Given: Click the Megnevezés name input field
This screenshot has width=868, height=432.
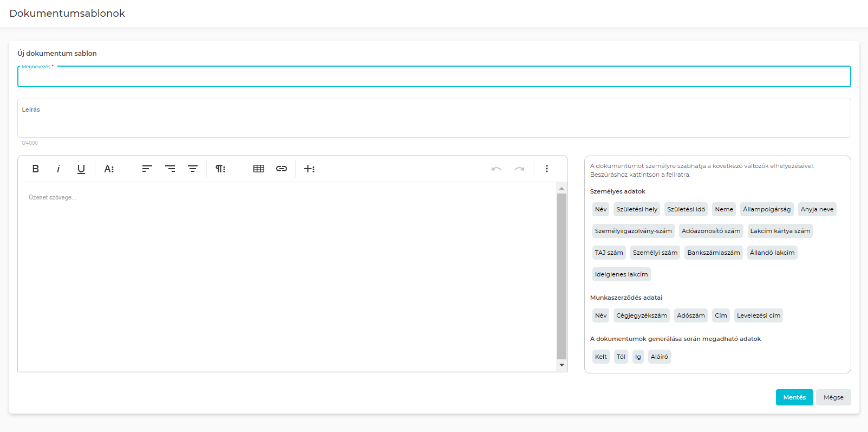Looking at the screenshot, I should click(433, 77).
